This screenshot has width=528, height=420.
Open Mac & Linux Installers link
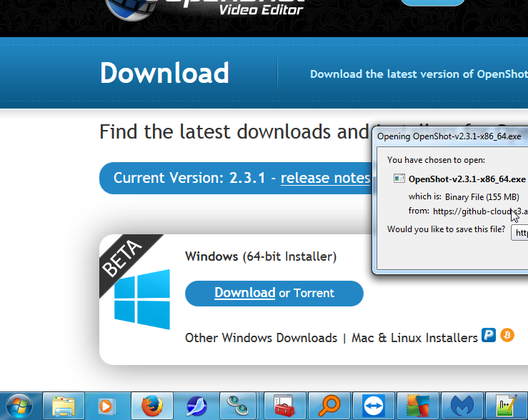tap(414, 338)
